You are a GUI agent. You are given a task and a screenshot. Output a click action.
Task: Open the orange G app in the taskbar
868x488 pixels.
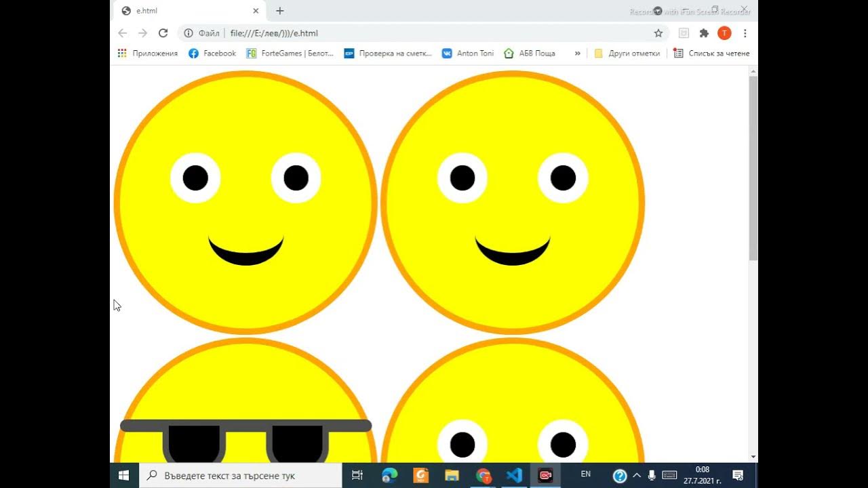click(420, 475)
